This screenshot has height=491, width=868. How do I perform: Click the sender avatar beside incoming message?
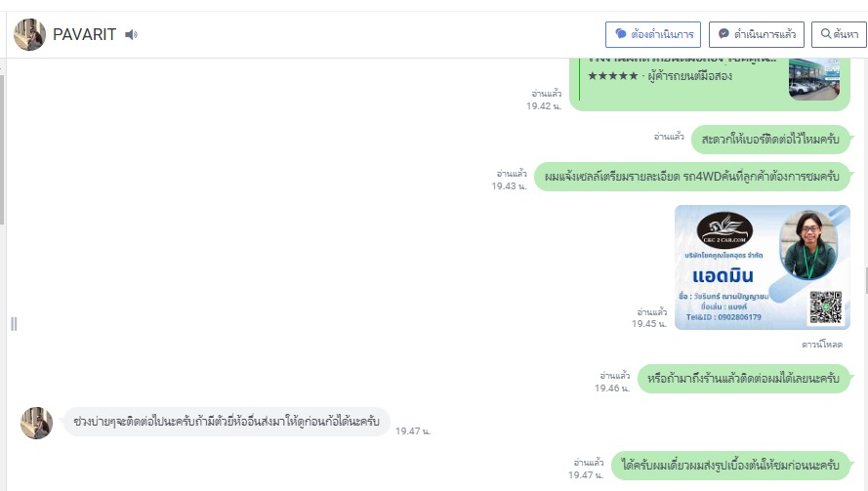(x=36, y=423)
